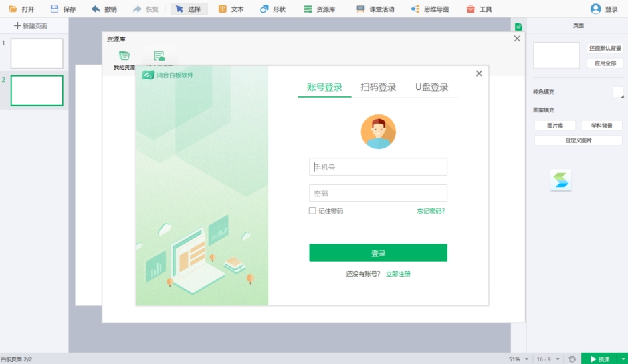Click the green document icon above the canvas
This screenshot has width=628, height=364.
518,27
